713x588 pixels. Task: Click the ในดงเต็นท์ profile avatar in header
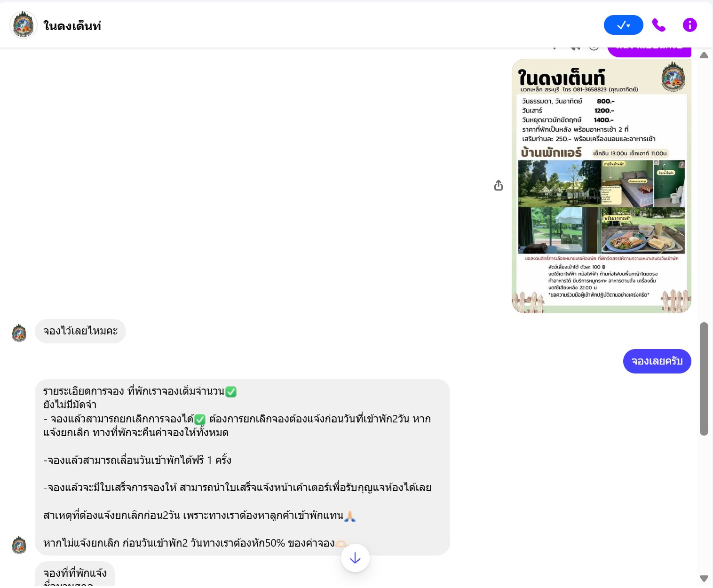click(x=24, y=25)
